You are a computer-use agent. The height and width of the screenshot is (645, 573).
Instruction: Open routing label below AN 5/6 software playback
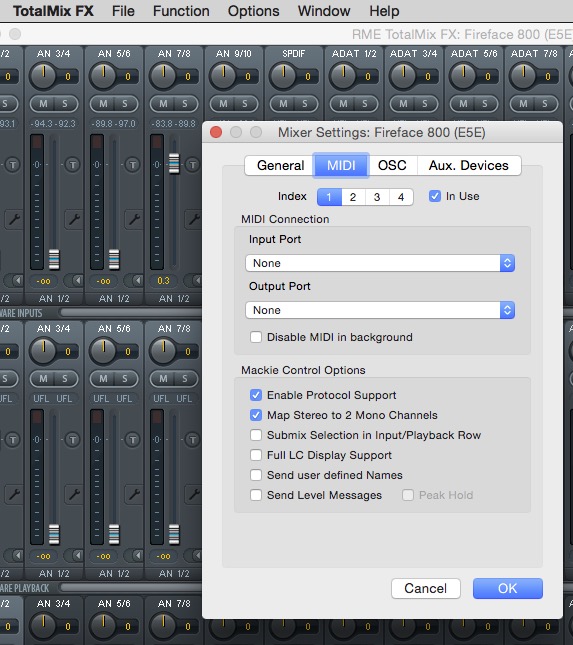pyautogui.click(x=114, y=573)
